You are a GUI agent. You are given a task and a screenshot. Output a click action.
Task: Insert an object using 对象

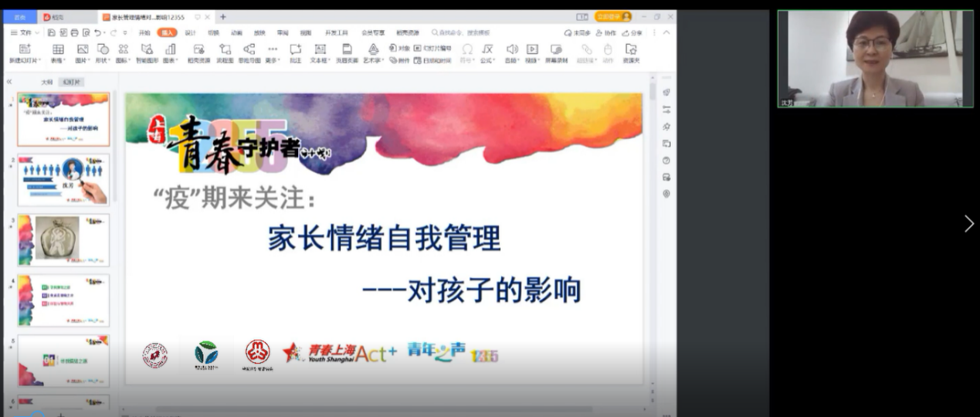399,48
